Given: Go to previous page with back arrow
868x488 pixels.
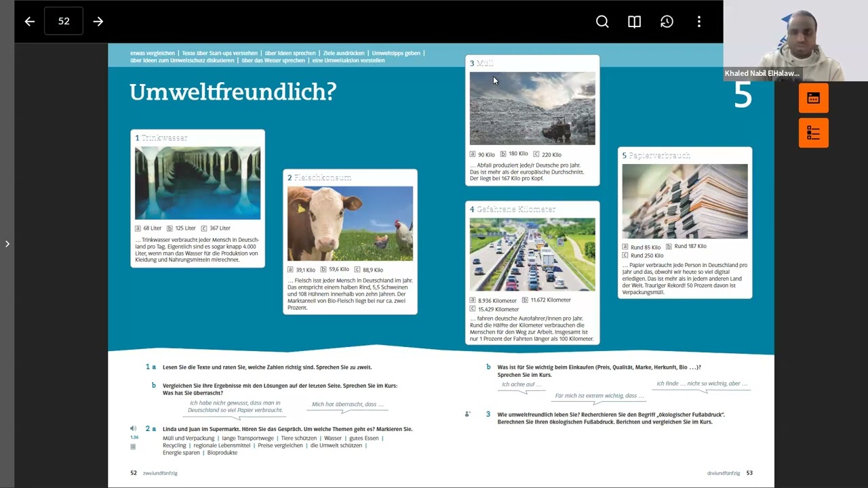Looking at the screenshot, I should (x=29, y=22).
